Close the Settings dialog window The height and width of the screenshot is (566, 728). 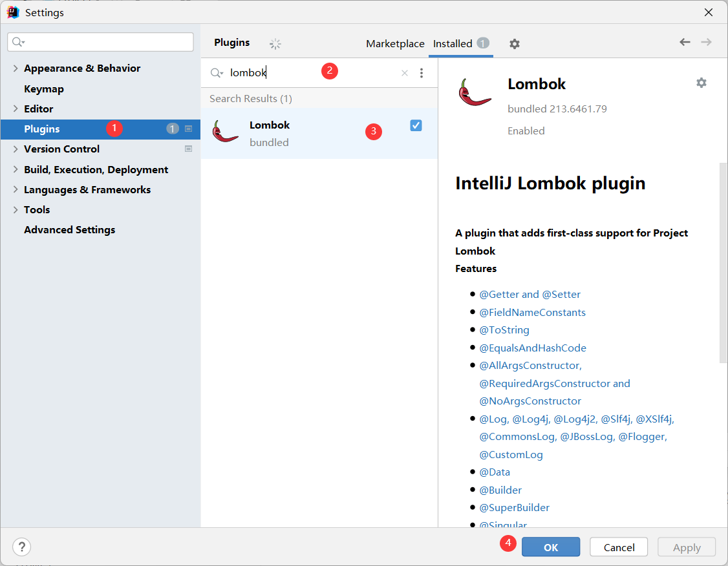709,12
